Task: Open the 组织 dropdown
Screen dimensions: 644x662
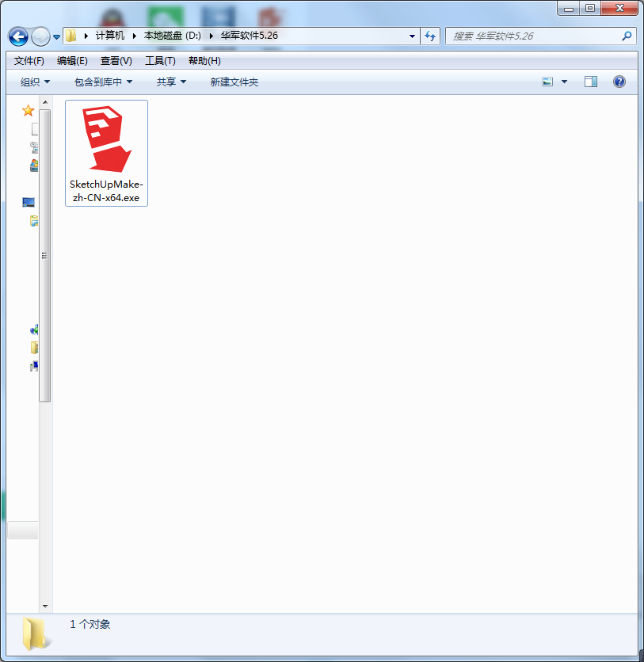Action: [x=33, y=82]
